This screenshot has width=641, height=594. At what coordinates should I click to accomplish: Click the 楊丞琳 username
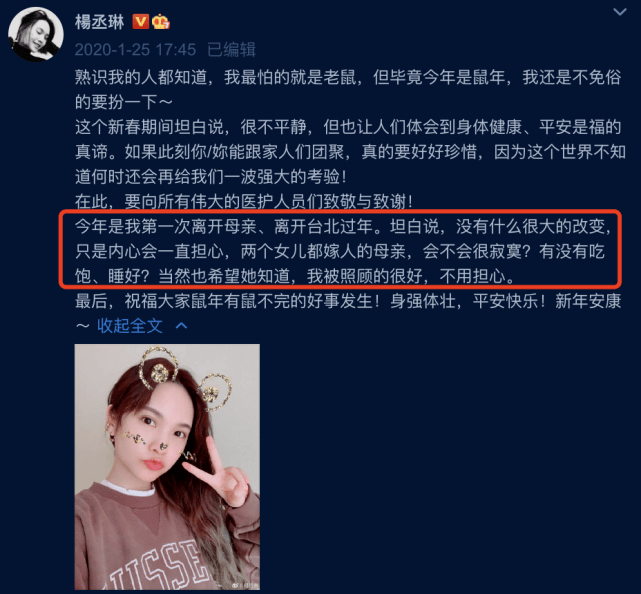click(x=99, y=22)
